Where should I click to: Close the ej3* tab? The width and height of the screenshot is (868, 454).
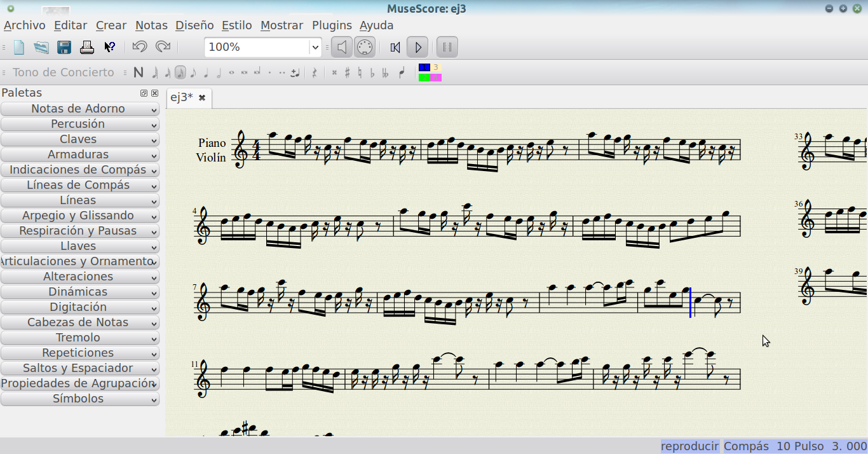pos(202,97)
